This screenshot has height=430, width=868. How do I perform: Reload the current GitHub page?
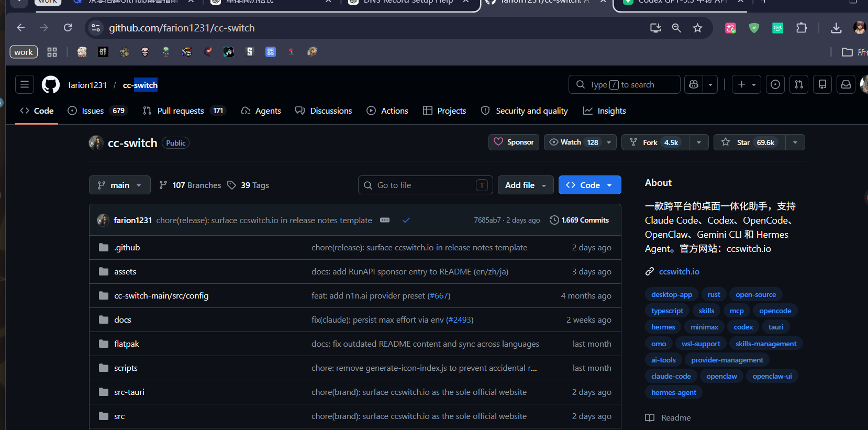click(68, 28)
